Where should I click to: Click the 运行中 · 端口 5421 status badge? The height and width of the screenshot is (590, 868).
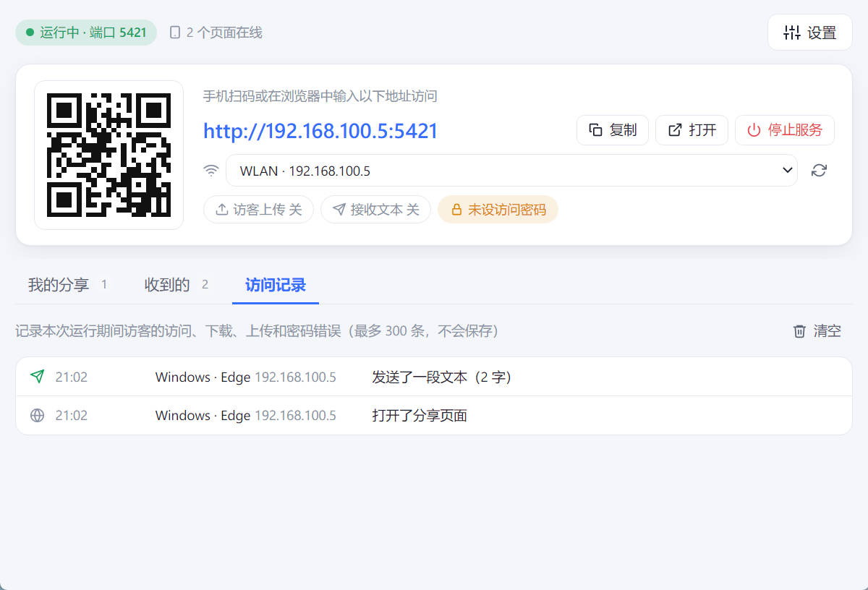[x=86, y=33]
